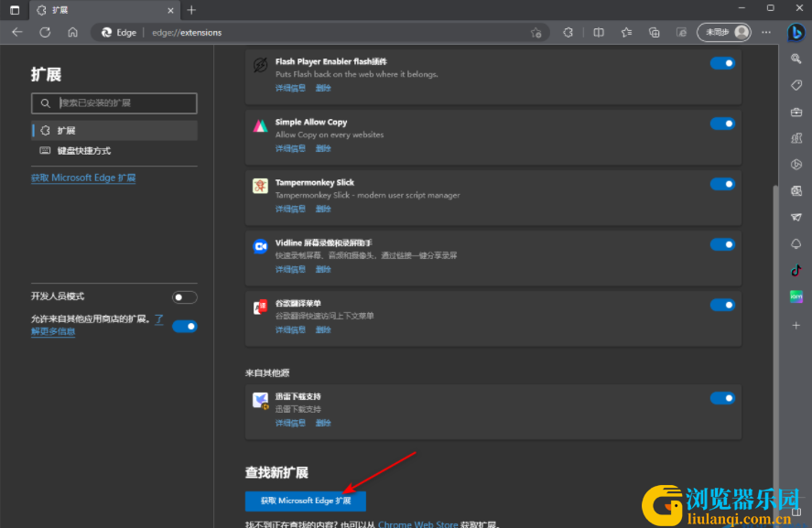This screenshot has height=528, width=812.
Task: Click the Vidline extension camera icon
Action: coord(261,246)
